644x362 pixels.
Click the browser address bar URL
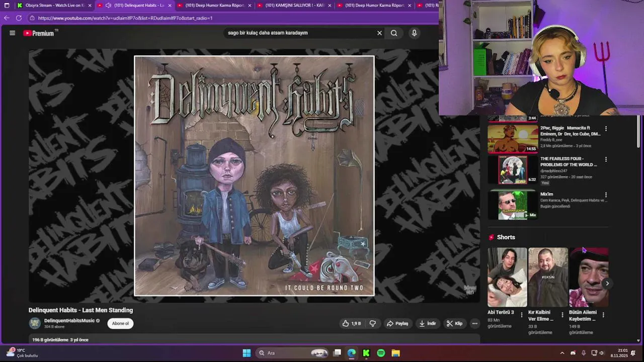[x=125, y=18]
